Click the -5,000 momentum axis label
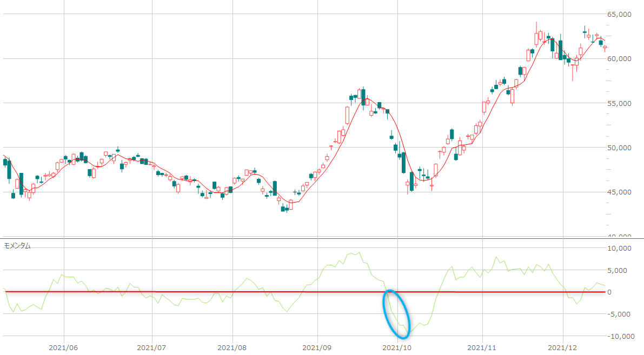The width and height of the screenshot is (644, 355). [x=621, y=314]
